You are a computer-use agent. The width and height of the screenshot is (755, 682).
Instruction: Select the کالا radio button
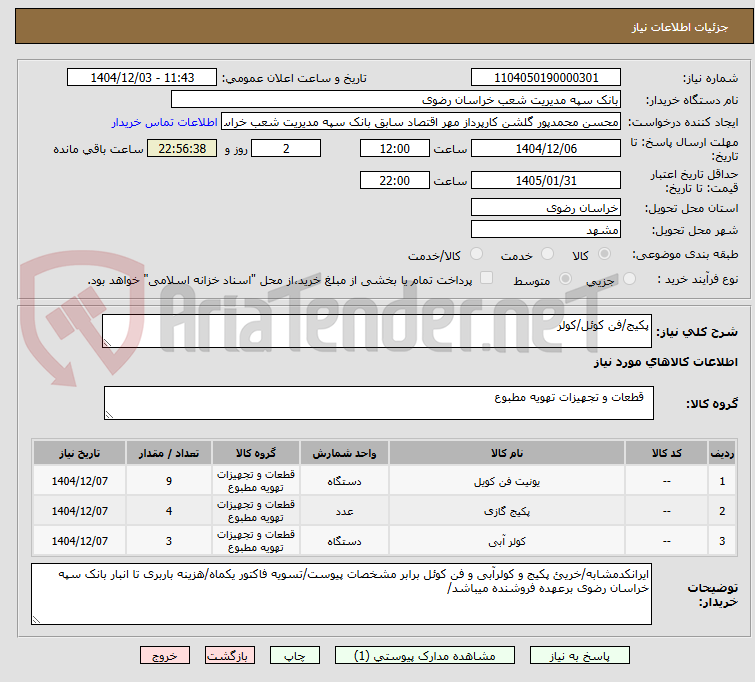(604, 254)
